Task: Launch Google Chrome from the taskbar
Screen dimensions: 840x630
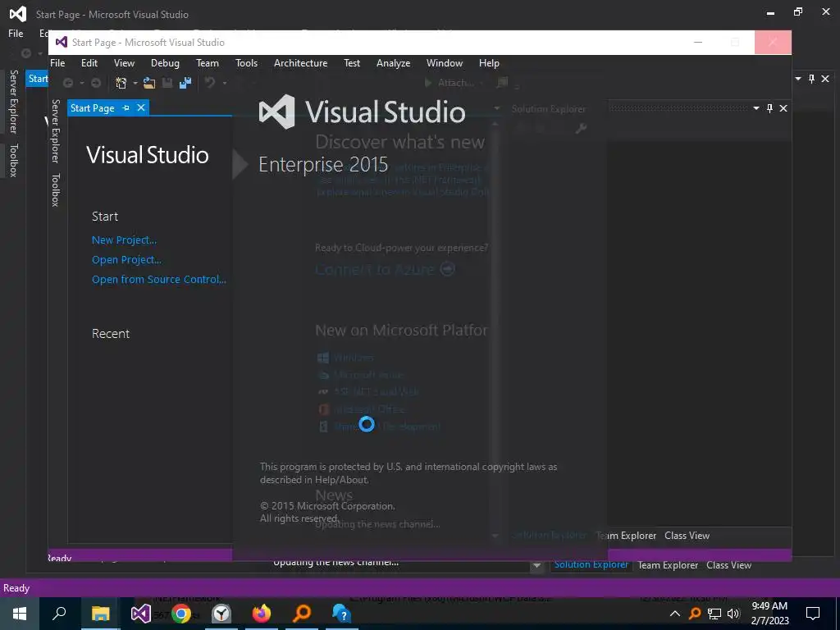Action: tap(181, 614)
